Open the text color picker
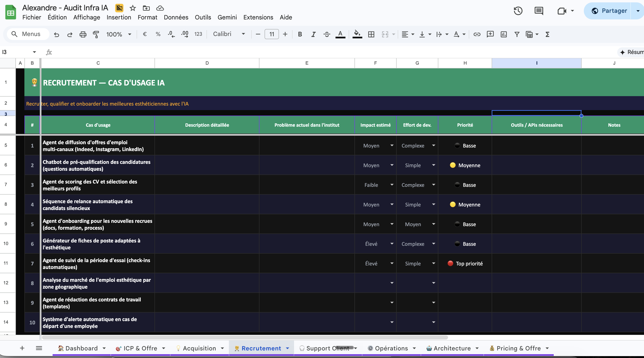 [x=340, y=34]
